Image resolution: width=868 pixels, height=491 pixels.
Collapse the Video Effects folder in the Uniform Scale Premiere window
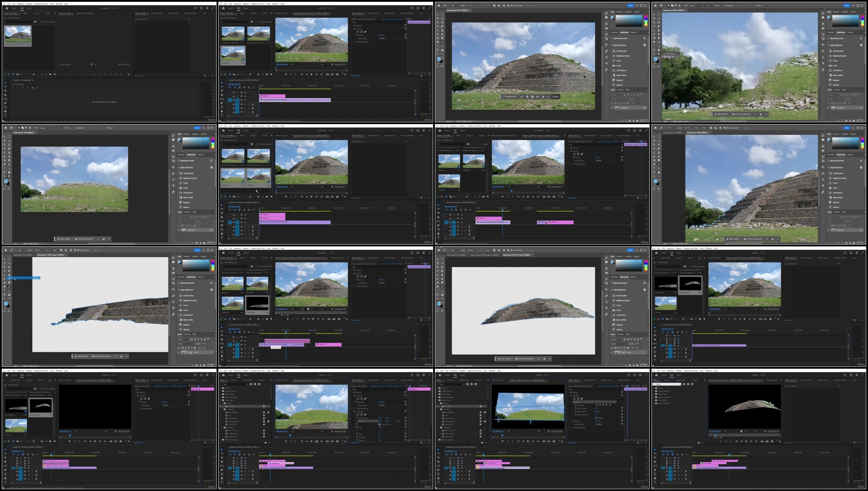coord(220,400)
